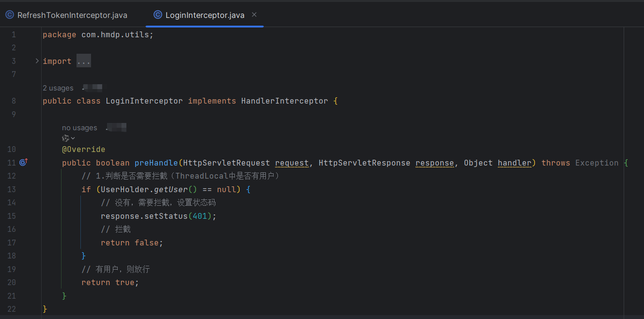Click the @Override annotation
This screenshot has height=319, width=644.
pyautogui.click(x=84, y=150)
